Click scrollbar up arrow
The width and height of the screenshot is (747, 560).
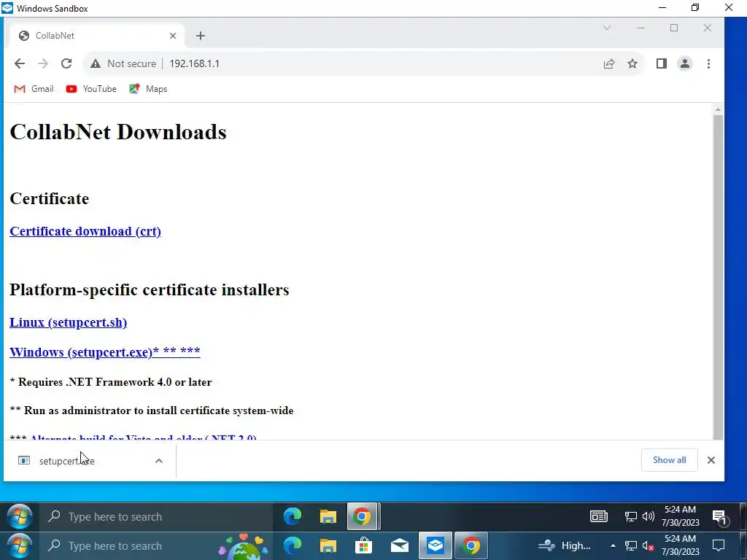tap(718, 110)
